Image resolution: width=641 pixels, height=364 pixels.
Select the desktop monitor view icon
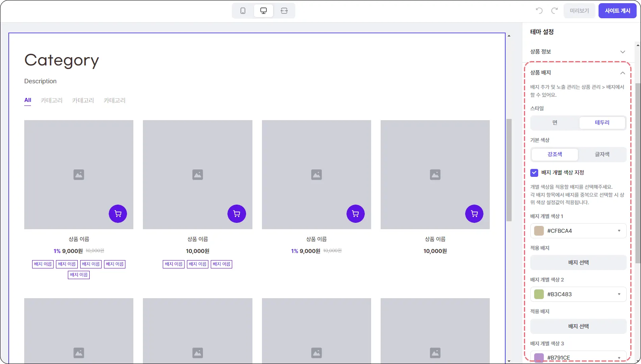[x=264, y=11]
